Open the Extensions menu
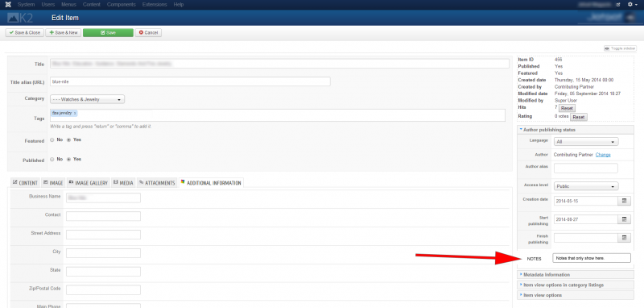Screen dimensions: 644x308 [x=155, y=5]
